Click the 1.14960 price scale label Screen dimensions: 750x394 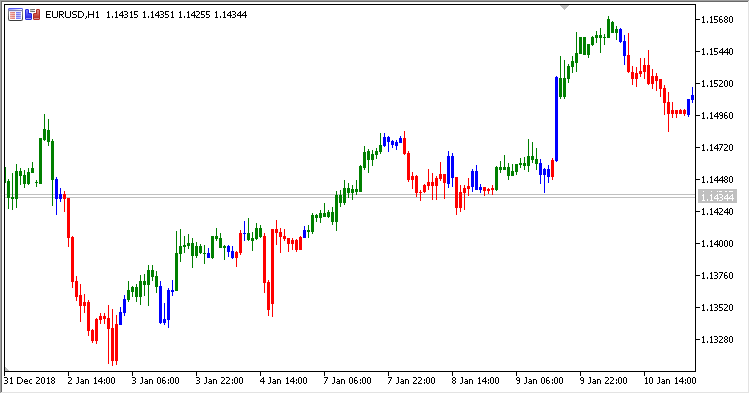(x=717, y=116)
